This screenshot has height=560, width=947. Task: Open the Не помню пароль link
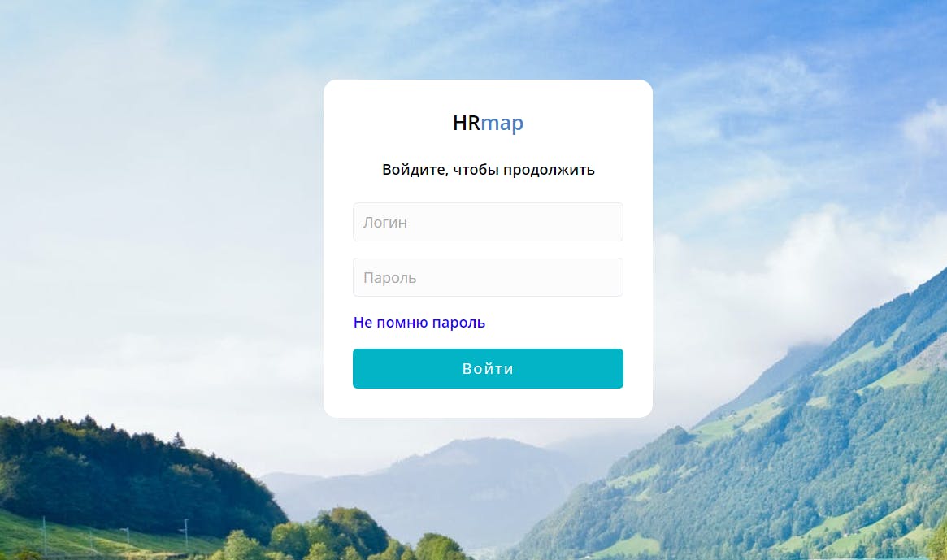point(419,323)
